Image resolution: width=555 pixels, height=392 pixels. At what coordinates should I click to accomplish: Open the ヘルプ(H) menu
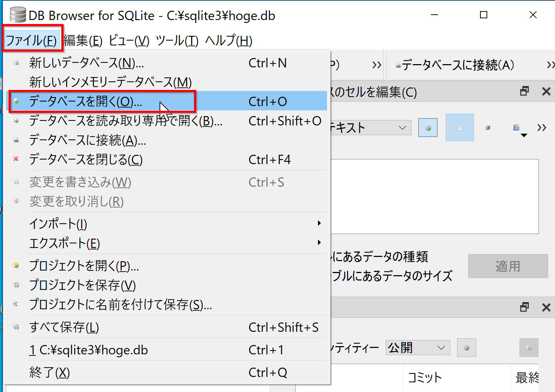click(x=229, y=40)
